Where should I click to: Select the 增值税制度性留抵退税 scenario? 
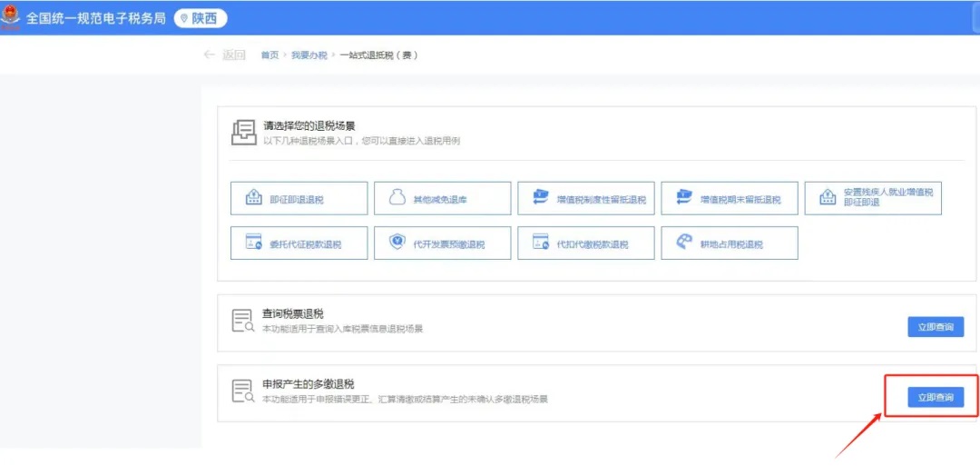[585, 198]
